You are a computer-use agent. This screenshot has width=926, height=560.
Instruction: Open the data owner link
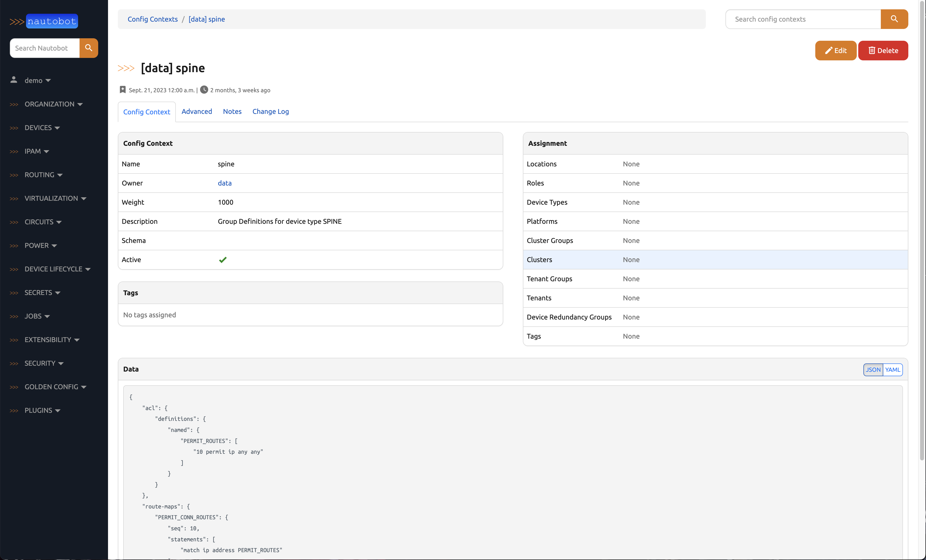(x=224, y=183)
